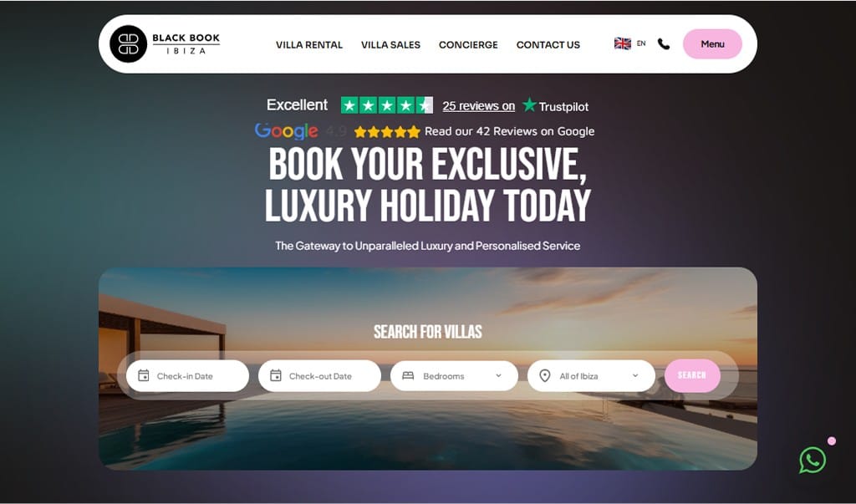Click the Check-in Date field
Image resolution: width=856 pixels, height=504 pixels.
click(x=187, y=375)
